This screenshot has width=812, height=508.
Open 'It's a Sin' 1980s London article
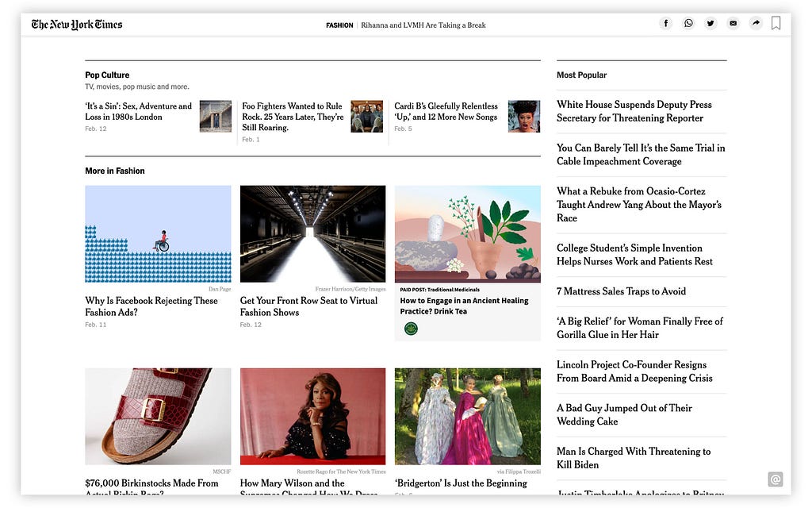pyautogui.click(x=138, y=111)
